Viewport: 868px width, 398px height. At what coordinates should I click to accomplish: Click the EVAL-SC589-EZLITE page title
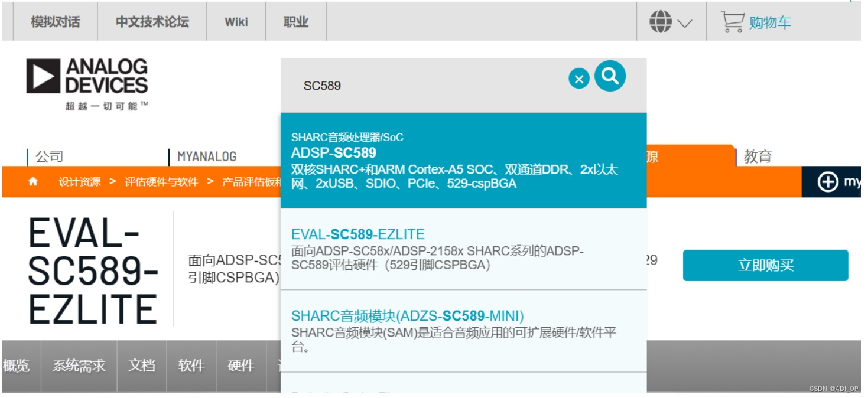coord(93,271)
